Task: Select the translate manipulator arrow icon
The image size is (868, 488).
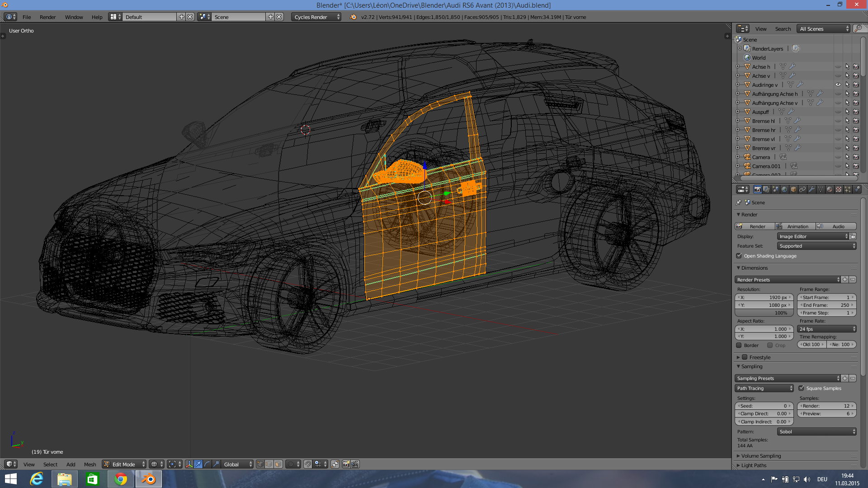Action: pos(198,464)
